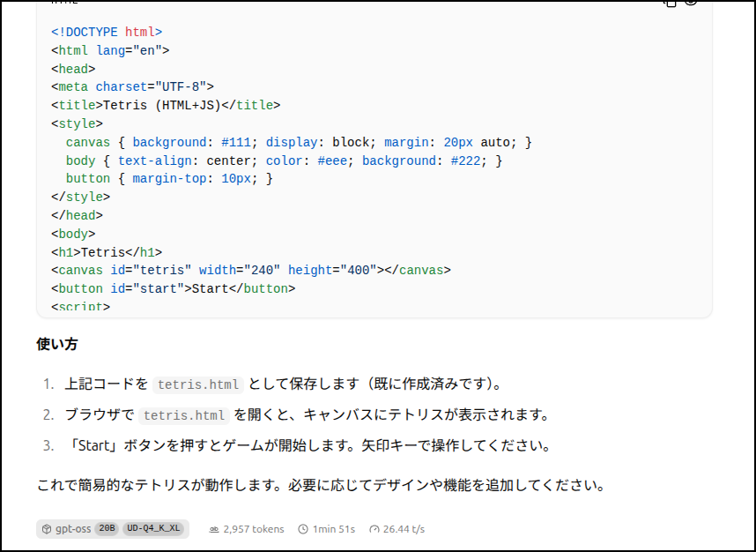This screenshot has height=552, width=756.
Task: Click tetris.html inline code in step two
Action: coord(184,415)
